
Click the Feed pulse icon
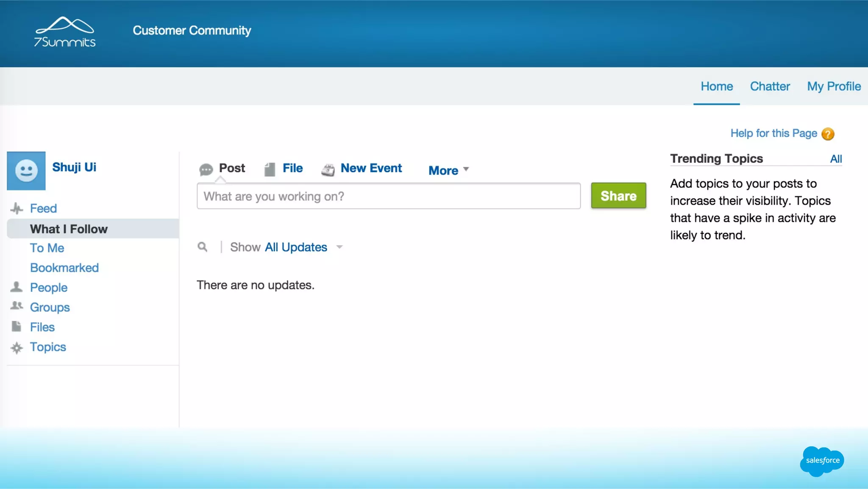coord(17,208)
